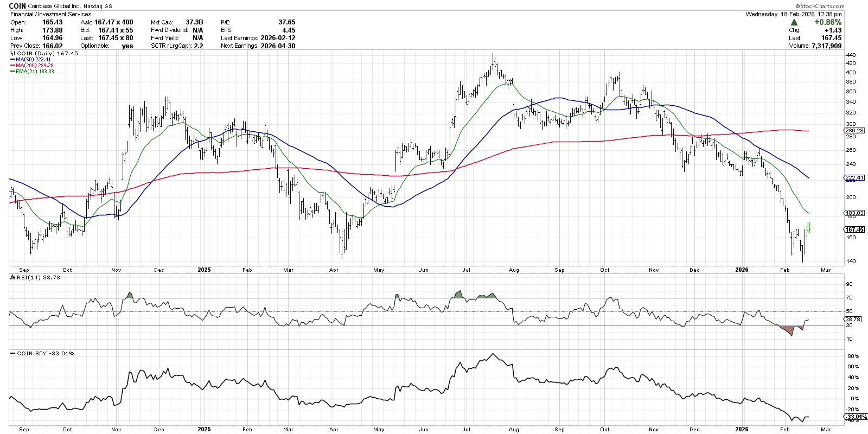Click the -33.01% relative strength axis tag
868x434 pixels.
click(x=856, y=417)
